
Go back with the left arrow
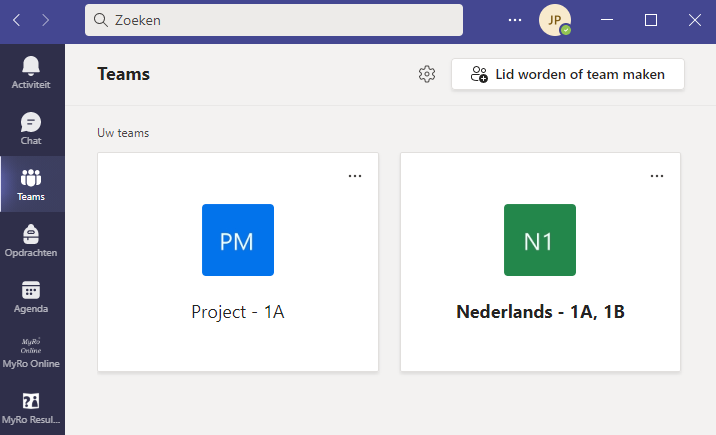(x=17, y=19)
